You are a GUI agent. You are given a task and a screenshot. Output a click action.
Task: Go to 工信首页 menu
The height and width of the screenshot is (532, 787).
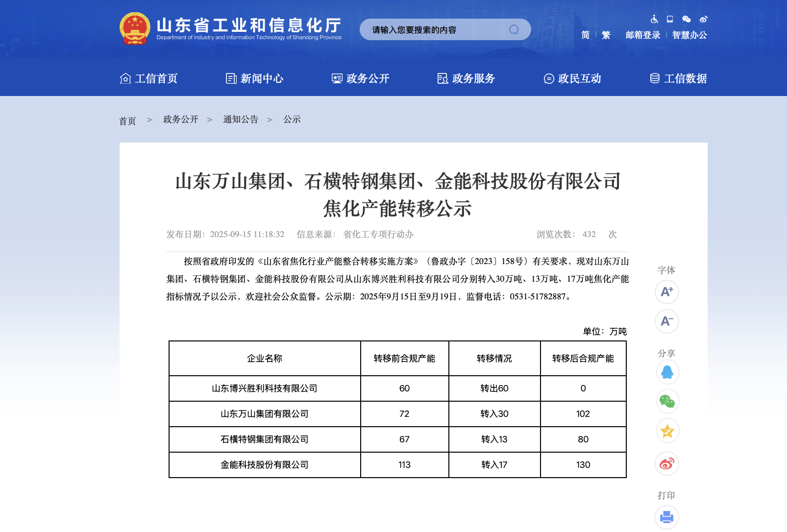(148, 78)
